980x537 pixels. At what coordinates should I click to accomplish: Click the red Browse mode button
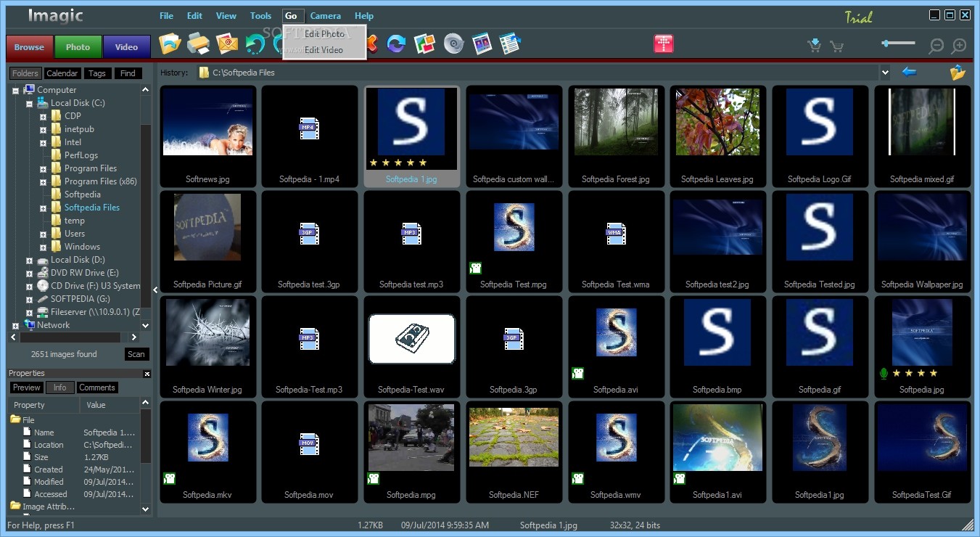coord(29,47)
